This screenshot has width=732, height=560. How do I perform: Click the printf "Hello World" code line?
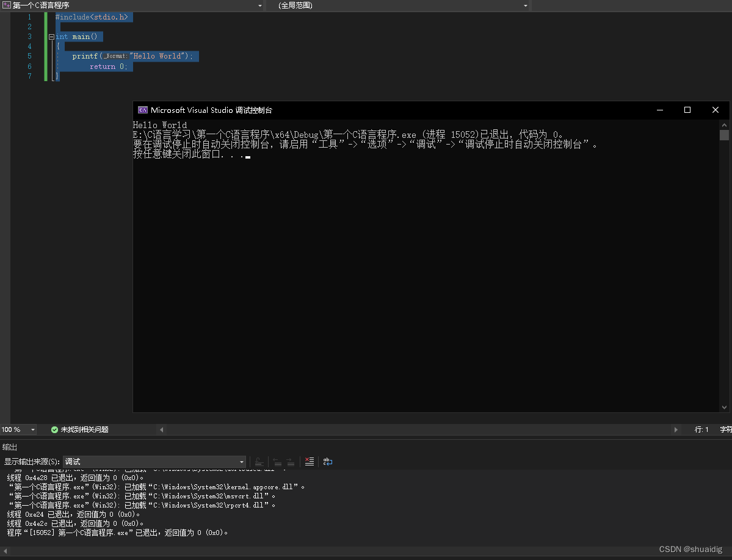[132, 56]
